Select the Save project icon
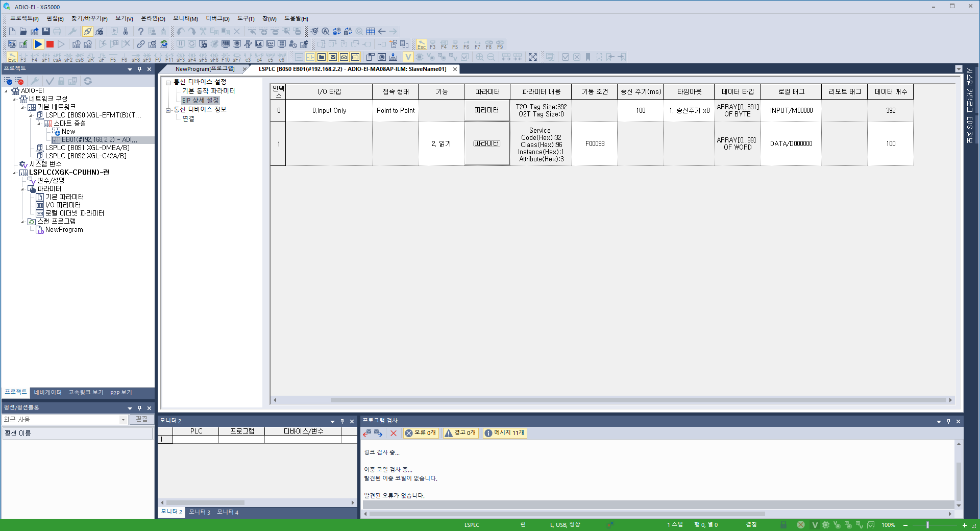 (46, 31)
